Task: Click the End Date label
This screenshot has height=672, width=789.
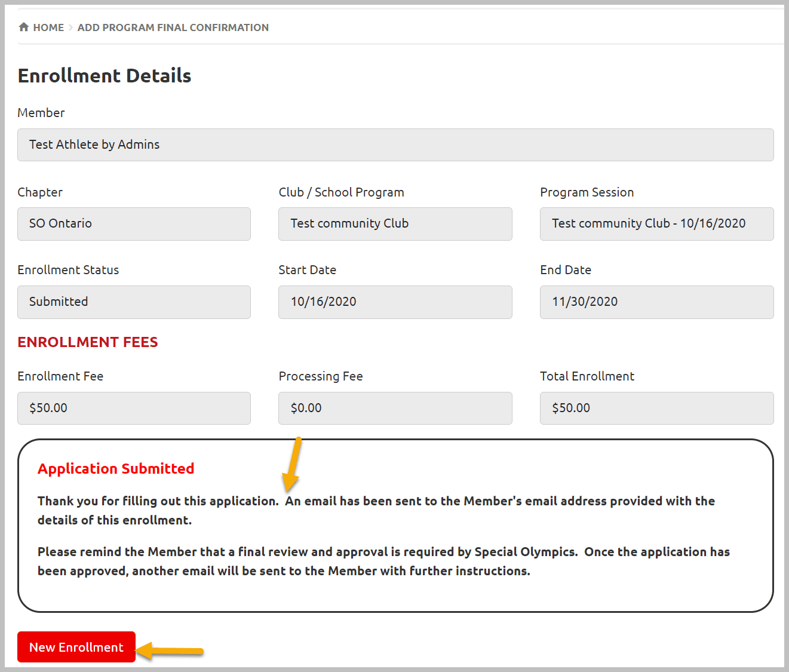Action: coord(566,270)
